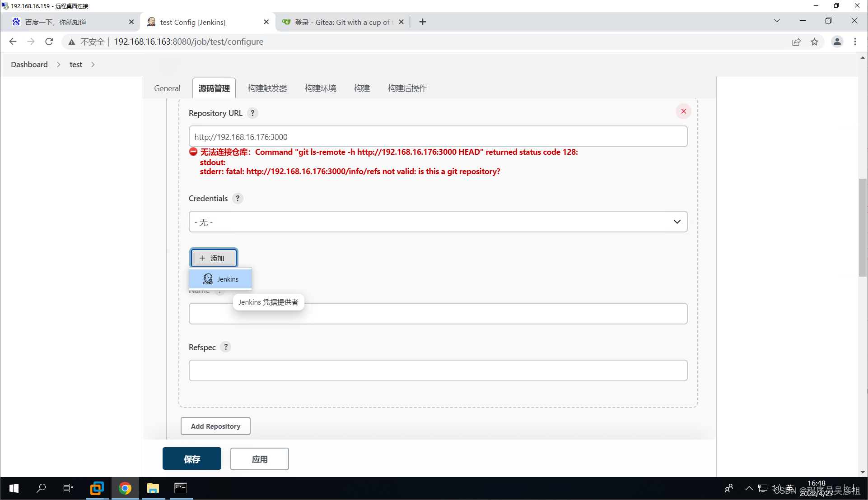The height and width of the screenshot is (500, 868).
Task: Delete this repository with red X
Action: pos(683,111)
